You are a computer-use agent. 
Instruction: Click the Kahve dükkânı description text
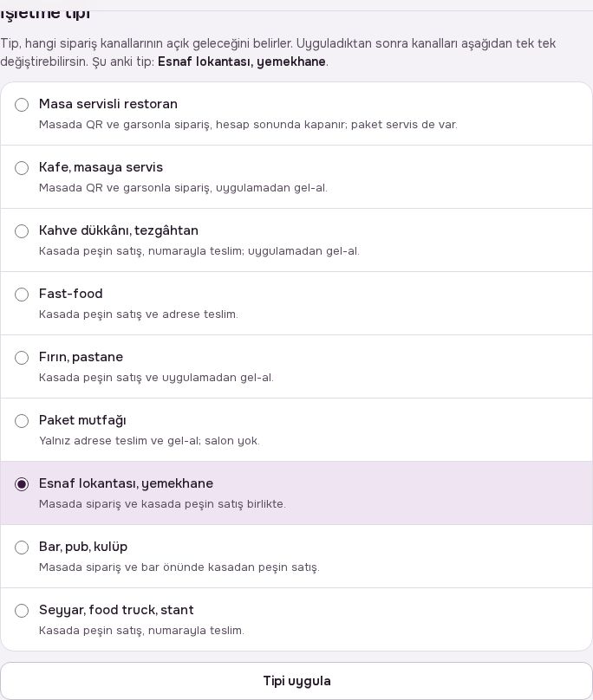[199, 251]
